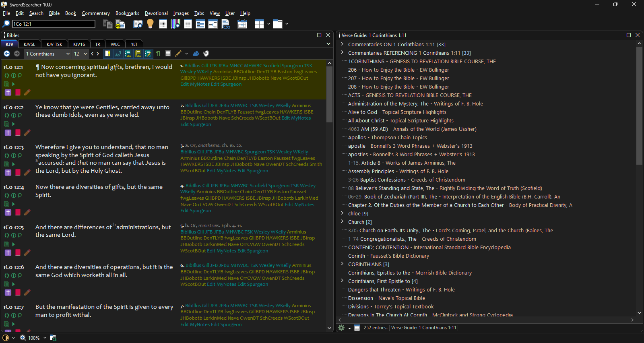Open the chapter 12 dropdown
The width and height of the screenshot is (644, 343).
click(x=80, y=54)
